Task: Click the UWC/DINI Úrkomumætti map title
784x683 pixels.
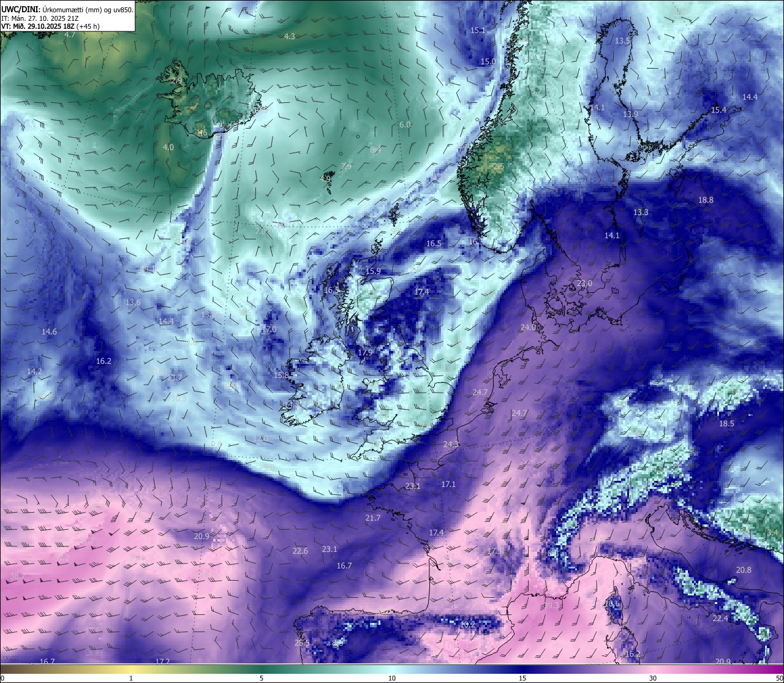Action: pos(67,9)
